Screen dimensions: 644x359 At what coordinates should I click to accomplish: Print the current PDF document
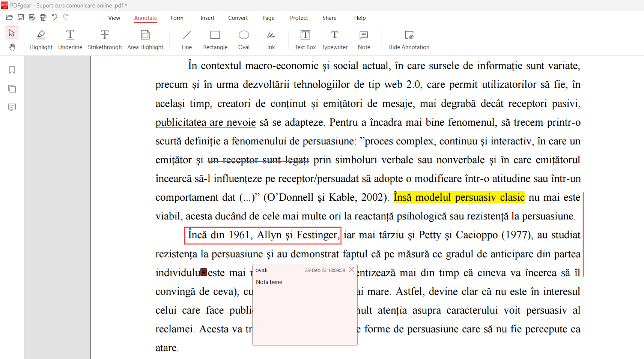(x=43, y=17)
